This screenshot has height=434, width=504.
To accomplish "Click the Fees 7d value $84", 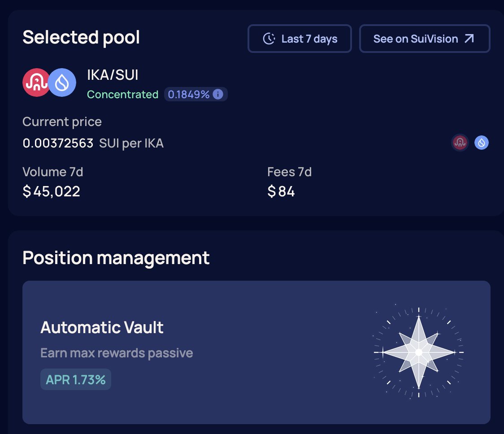I will tap(281, 191).
